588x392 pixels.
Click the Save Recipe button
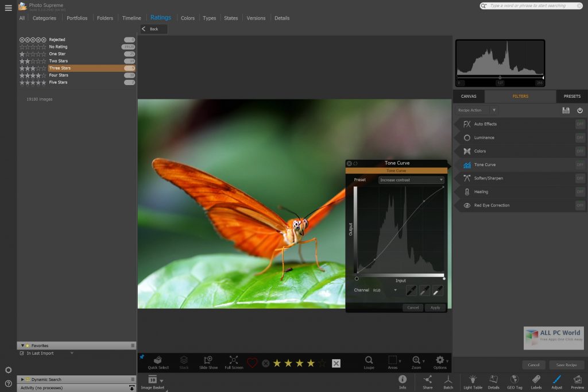click(x=566, y=365)
